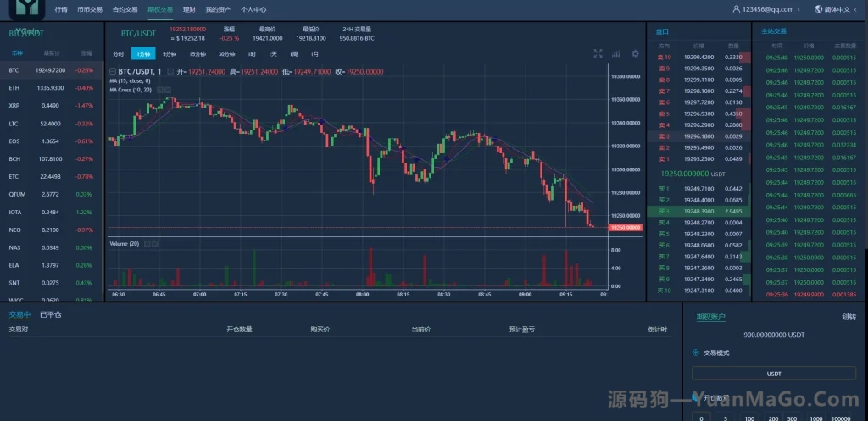
Task: Select amount button 1000
Action: click(815, 418)
